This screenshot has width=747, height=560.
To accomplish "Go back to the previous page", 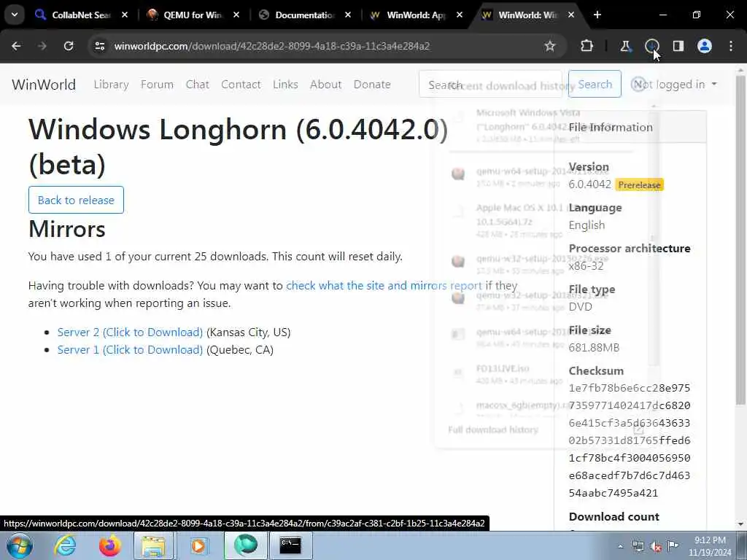I will (x=16, y=46).
